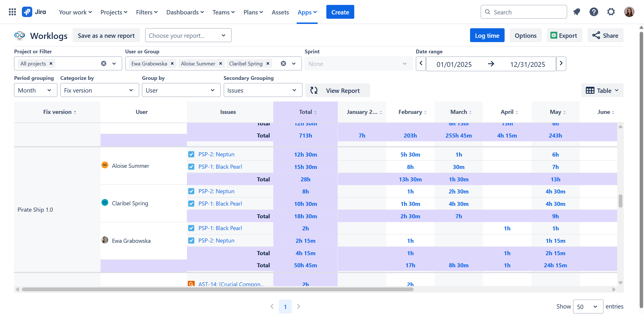Toggle PSP-2 Neptun checkbox for Aloise Summer
This screenshot has height=314, width=644.
(x=191, y=154)
